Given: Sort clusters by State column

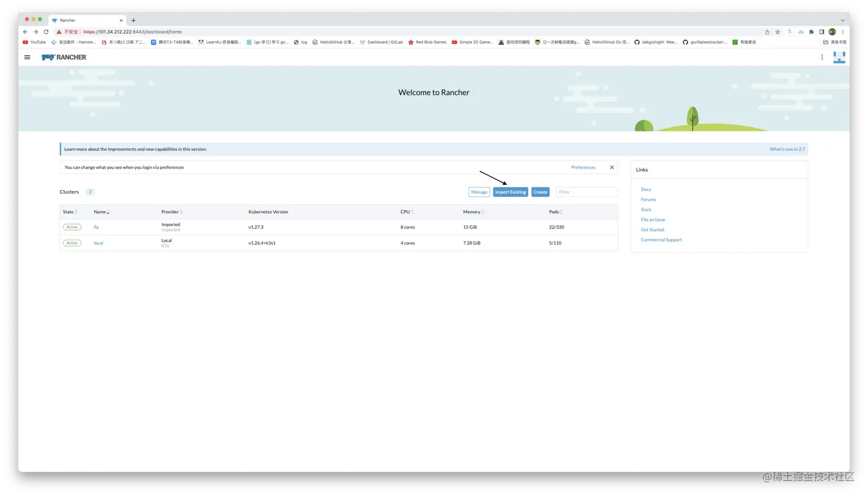Looking at the screenshot, I should point(70,212).
